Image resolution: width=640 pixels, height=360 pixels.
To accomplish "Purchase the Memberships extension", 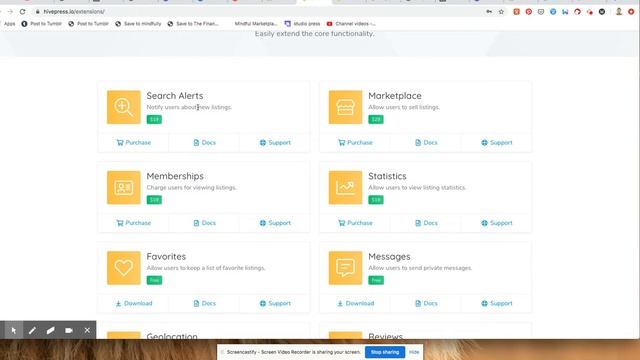I will coord(134,223).
